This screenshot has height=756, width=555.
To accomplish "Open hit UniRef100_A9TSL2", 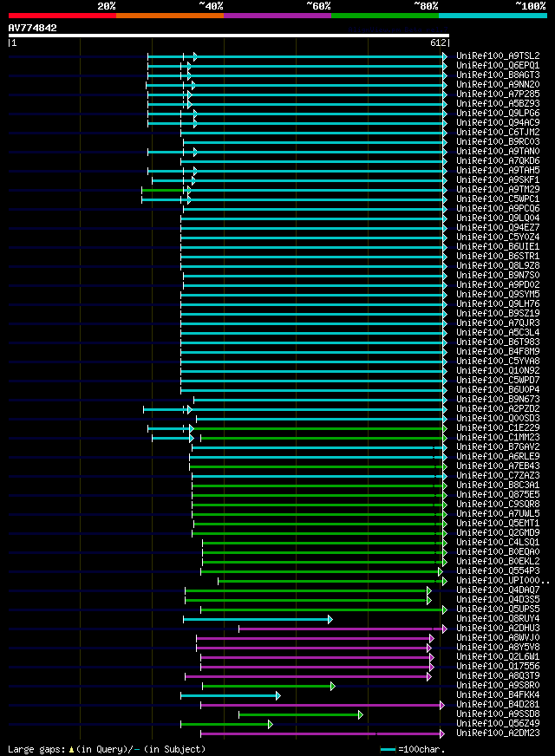I will point(498,56).
